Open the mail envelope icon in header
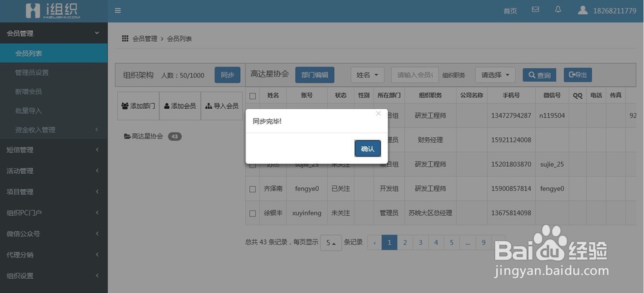644x293 pixels. tap(535, 10)
